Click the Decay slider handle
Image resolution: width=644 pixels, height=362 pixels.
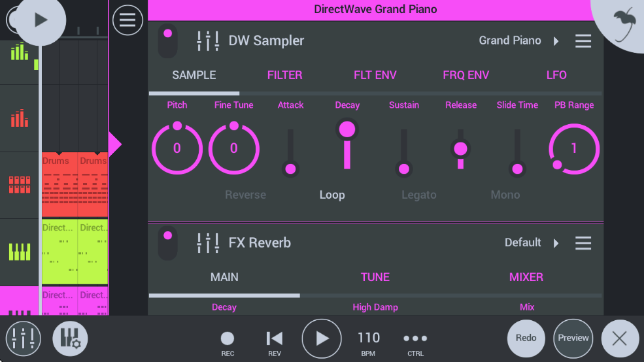[x=347, y=129]
